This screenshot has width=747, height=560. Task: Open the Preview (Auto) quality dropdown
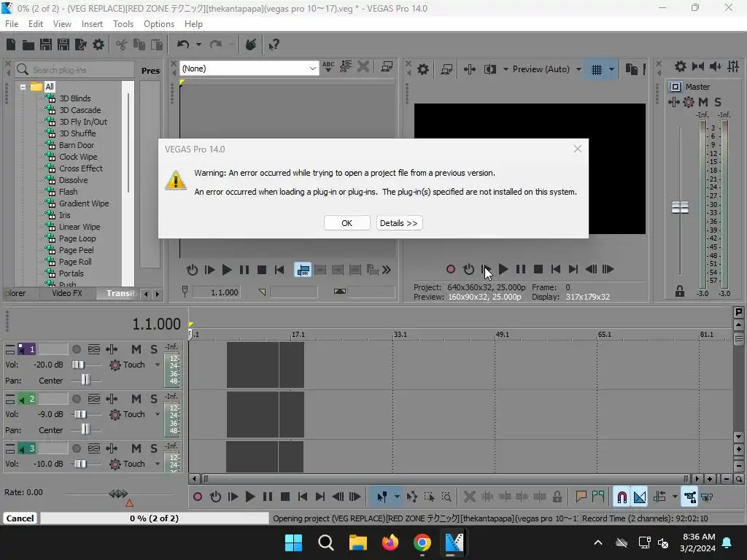[578, 69]
